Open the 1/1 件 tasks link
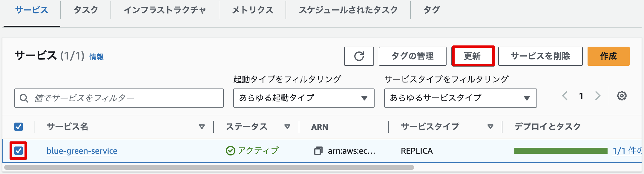This screenshot has height=174, width=644. click(x=628, y=151)
